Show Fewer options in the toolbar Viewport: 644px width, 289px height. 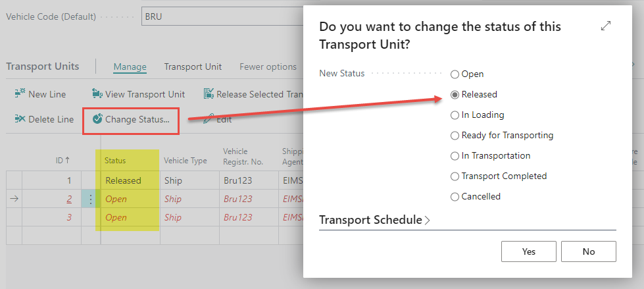(268, 66)
